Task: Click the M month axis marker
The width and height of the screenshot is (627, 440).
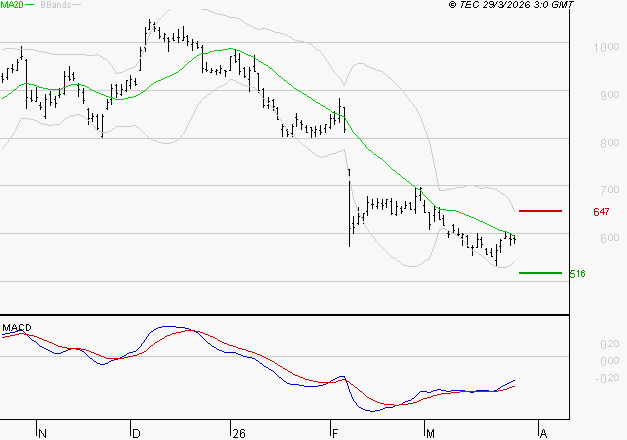Action: [x=430, y=434]
